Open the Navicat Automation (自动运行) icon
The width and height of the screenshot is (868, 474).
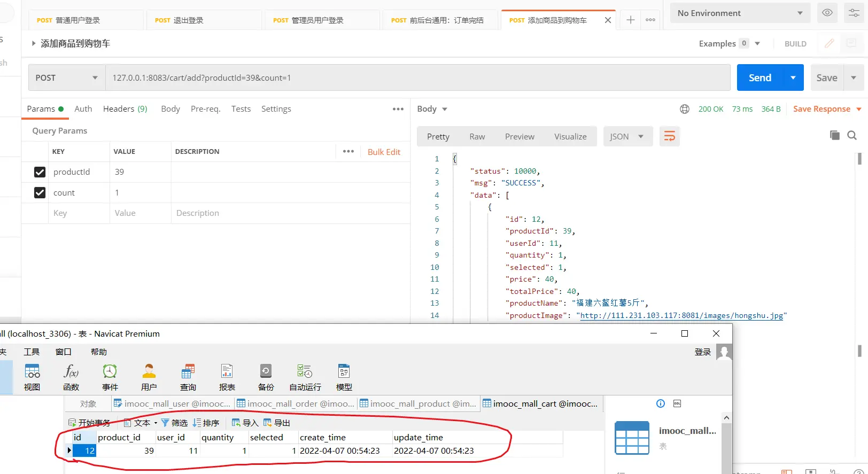click(x=305, y=377)
